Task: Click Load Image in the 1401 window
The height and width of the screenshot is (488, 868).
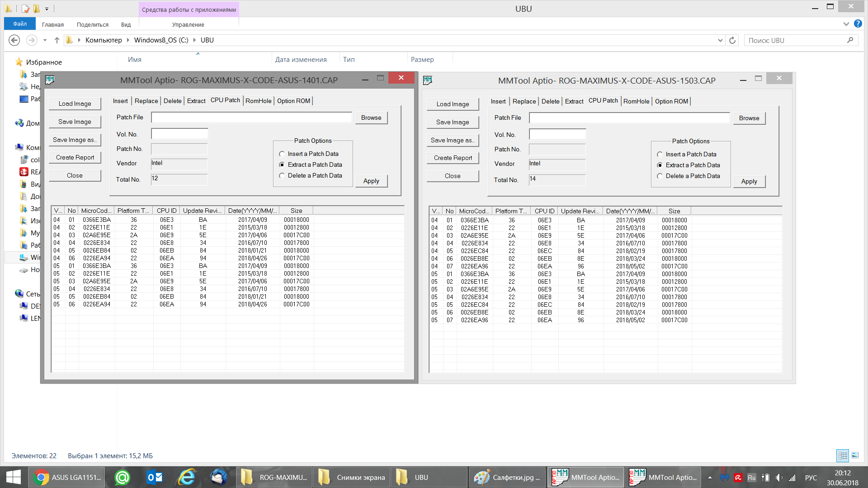Action: coord(75,103)
